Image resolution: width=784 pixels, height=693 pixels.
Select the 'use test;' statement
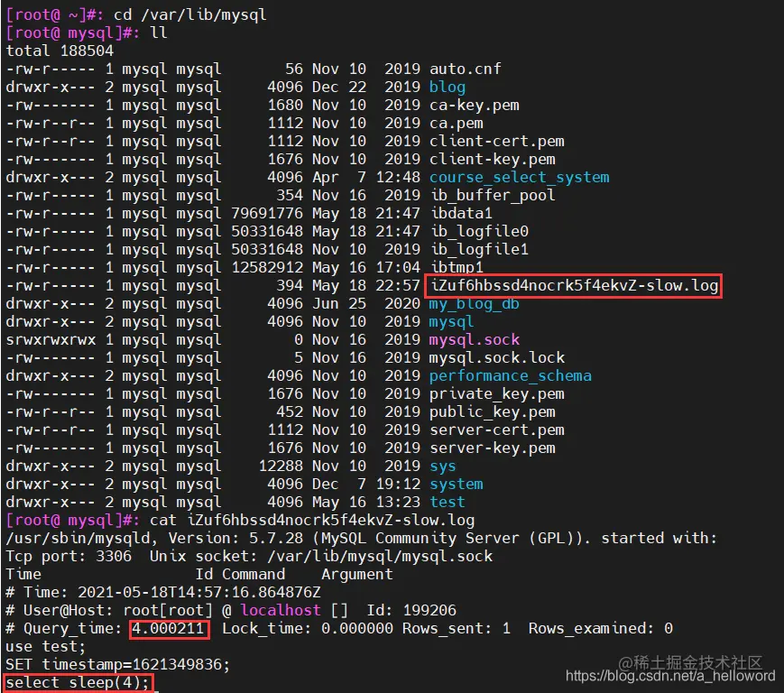(x=45, y=646)
